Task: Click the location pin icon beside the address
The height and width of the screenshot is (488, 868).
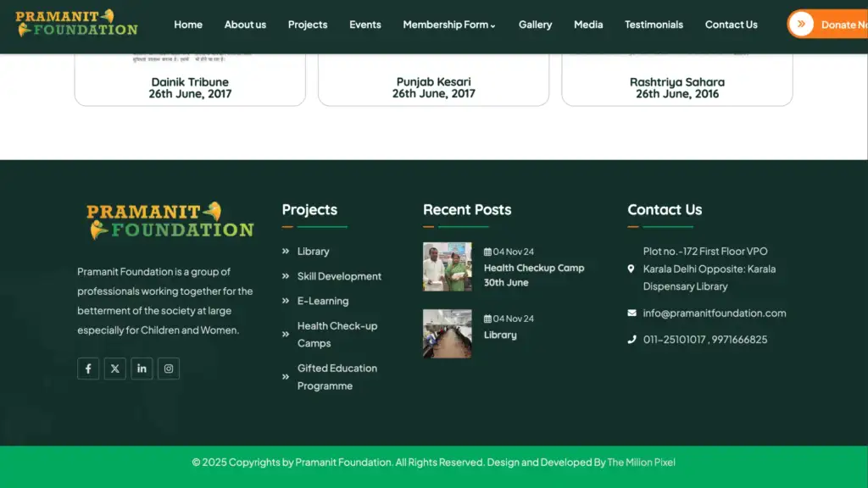Action: click(x=629, y=269)
